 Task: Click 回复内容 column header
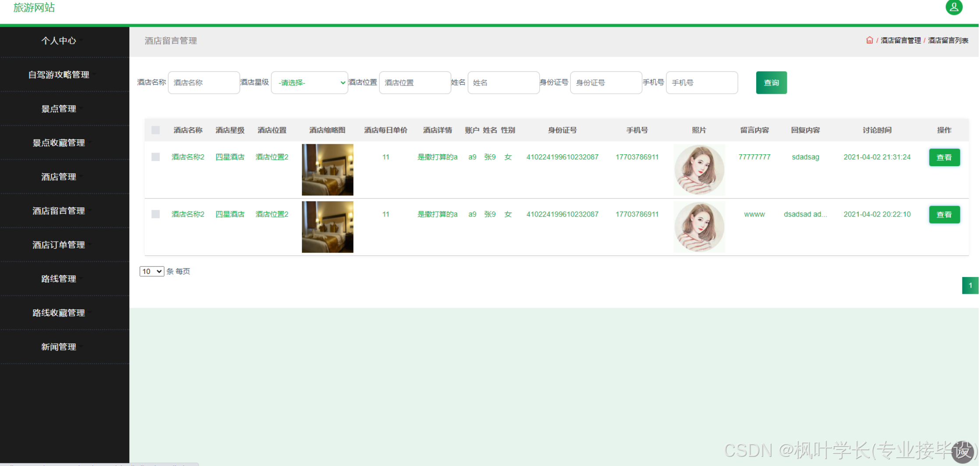pyautogui.click(x=805, y=130)
